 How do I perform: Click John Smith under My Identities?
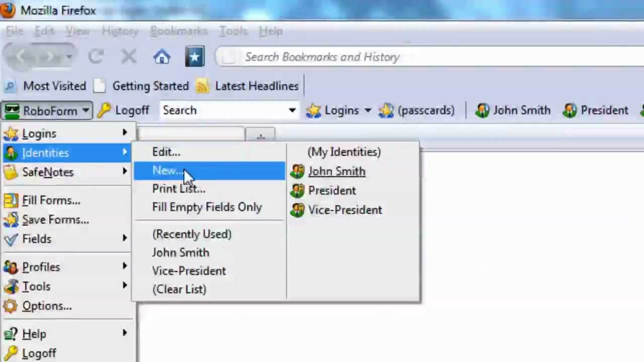click(337, 171)
